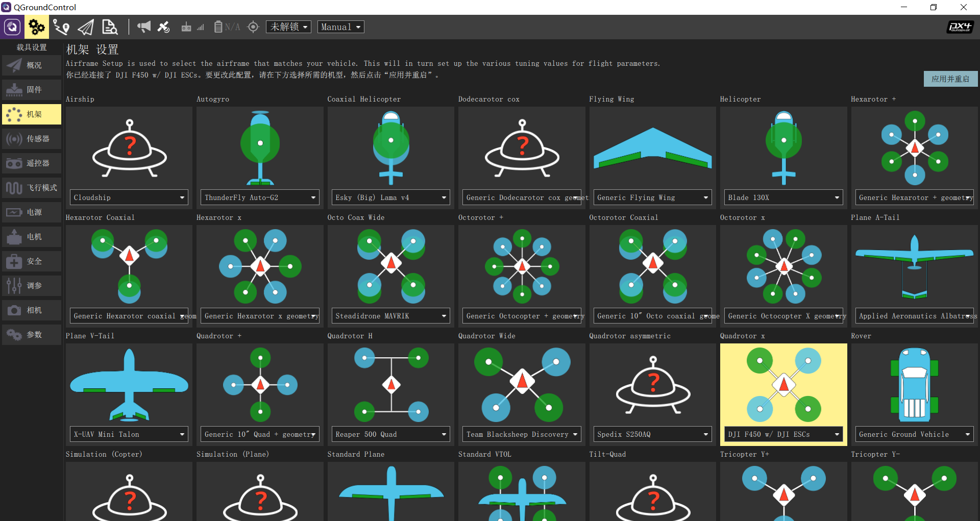The width and height of the screenshot is (980, 521).
Task: Switch to the Fly view paper plane icon
Action: 86,27
